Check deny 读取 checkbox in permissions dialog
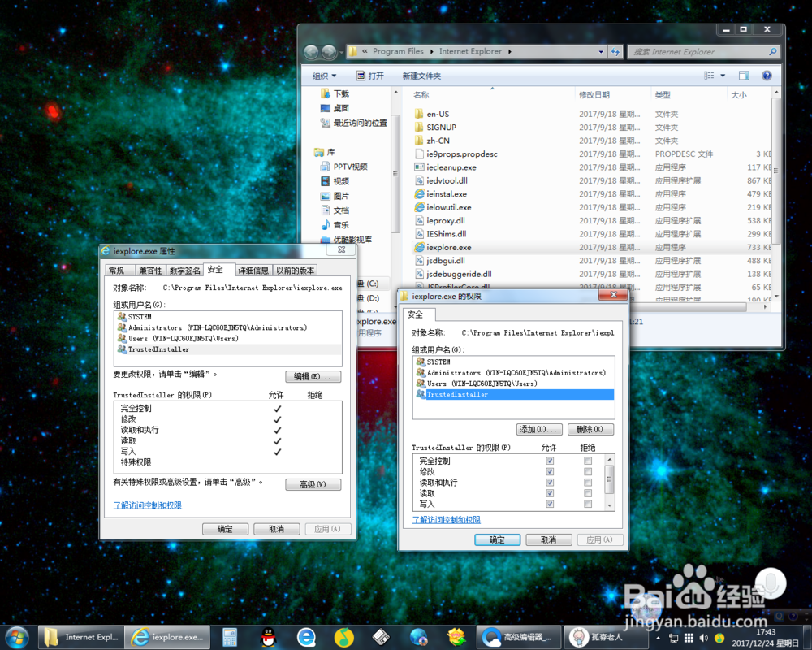812x650 pixels. pyautogui.click(x=588, y=493)
